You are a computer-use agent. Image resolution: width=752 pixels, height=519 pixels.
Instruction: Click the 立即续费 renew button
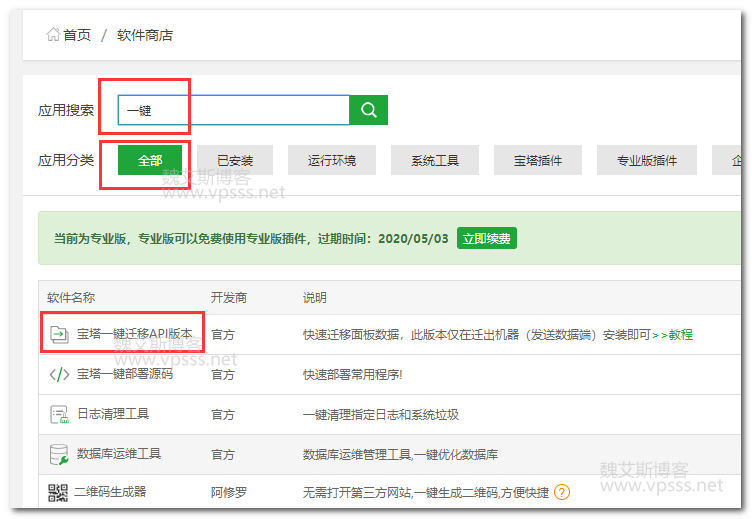click(x=487, y=238)
